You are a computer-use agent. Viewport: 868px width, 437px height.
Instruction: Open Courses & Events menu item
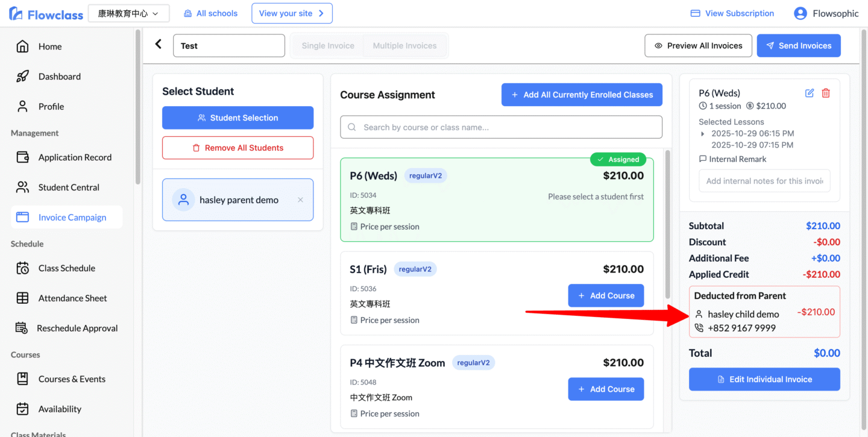(x=72, y=379)
